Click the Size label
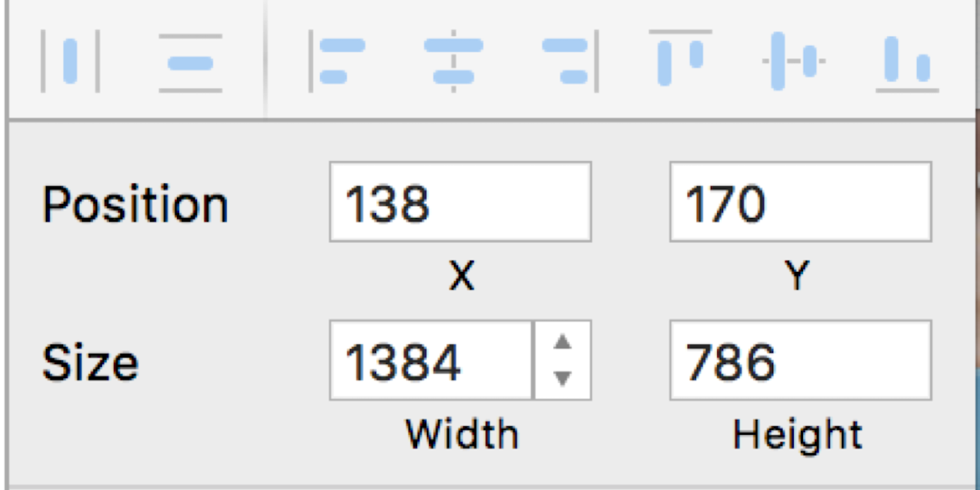The height and width of the screenshot is (490, 980). (x=90, y=363)
